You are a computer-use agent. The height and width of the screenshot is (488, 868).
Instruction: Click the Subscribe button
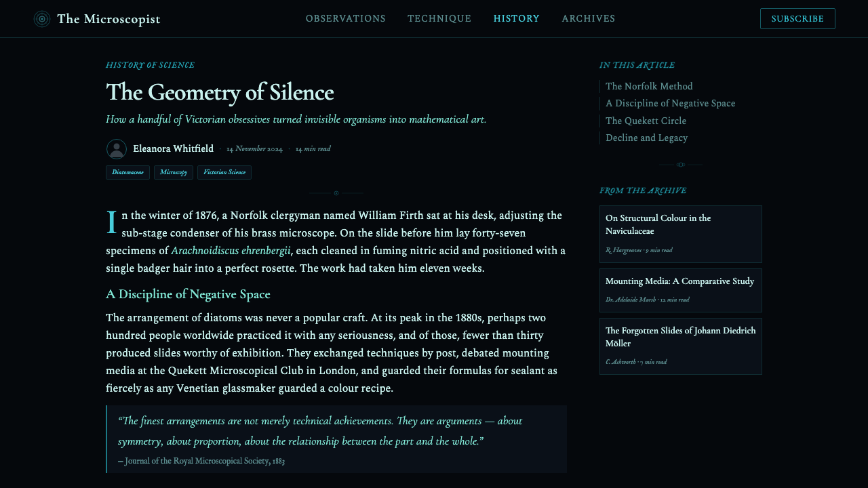tap(797, 19)
